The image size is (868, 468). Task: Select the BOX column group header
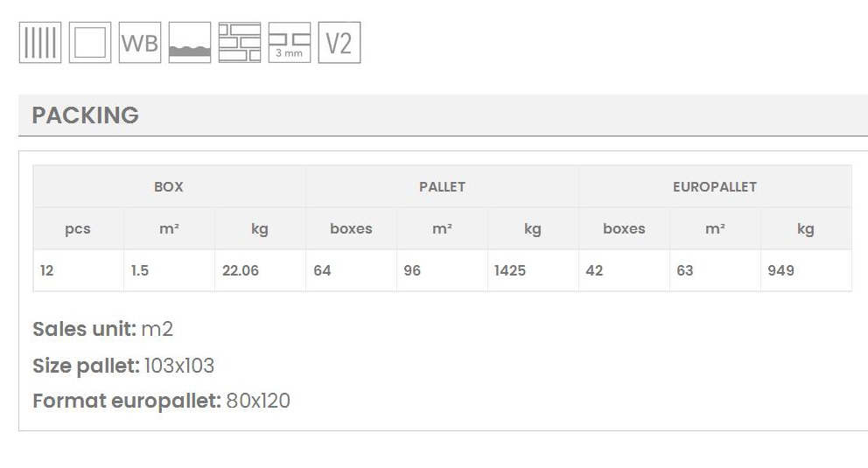point(169,186)
